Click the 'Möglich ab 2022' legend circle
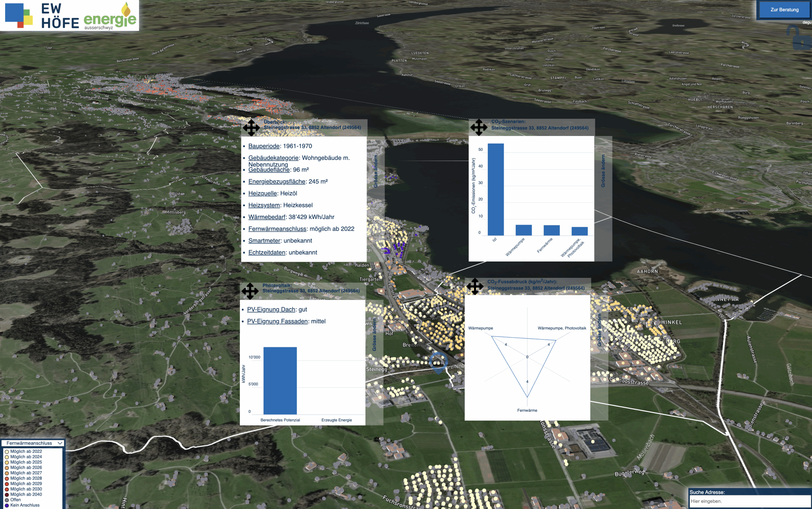 pyautogui.click(x=7, y=451)
